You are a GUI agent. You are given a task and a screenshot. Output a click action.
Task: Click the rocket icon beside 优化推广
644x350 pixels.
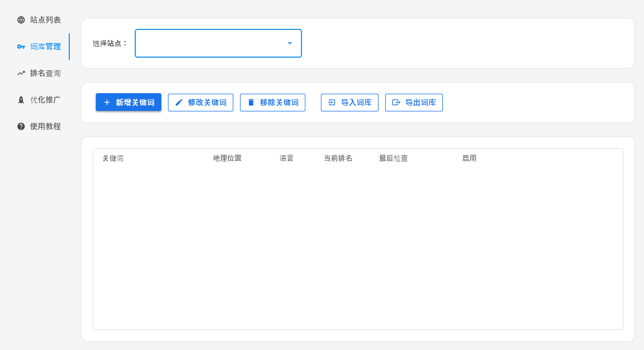point(21,100)
